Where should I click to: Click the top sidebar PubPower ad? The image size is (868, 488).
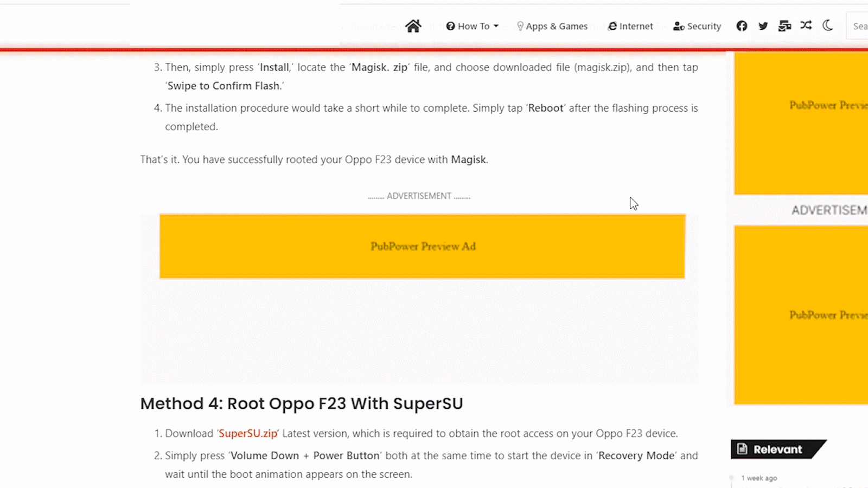[x=801, y=123]
